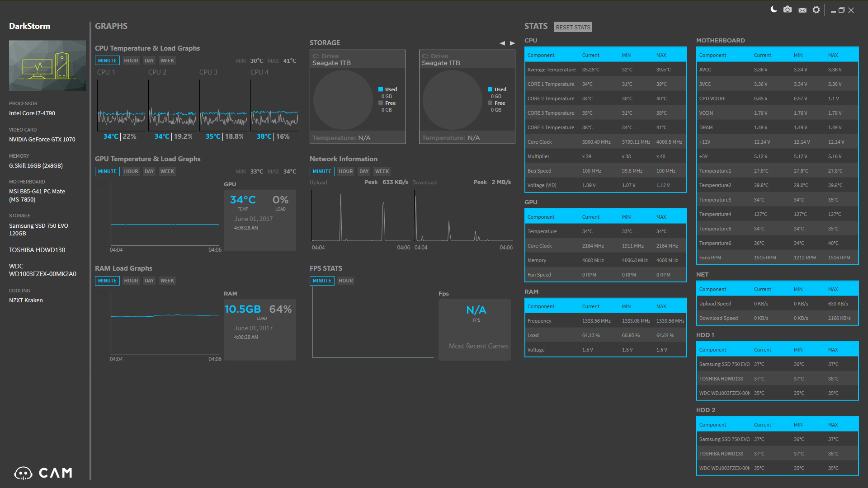Click DRAM row in Motherboard table
This screenshot has width=868, height=488.
(777, 127)
